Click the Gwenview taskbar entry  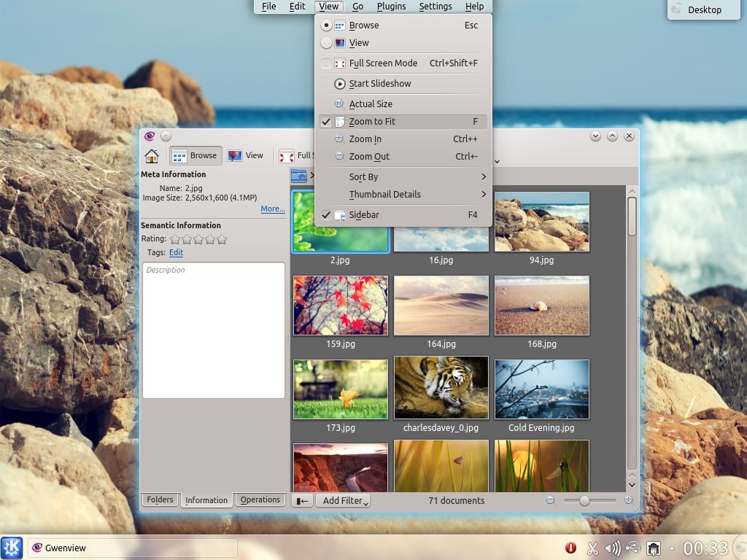click(x=133, y=548)
